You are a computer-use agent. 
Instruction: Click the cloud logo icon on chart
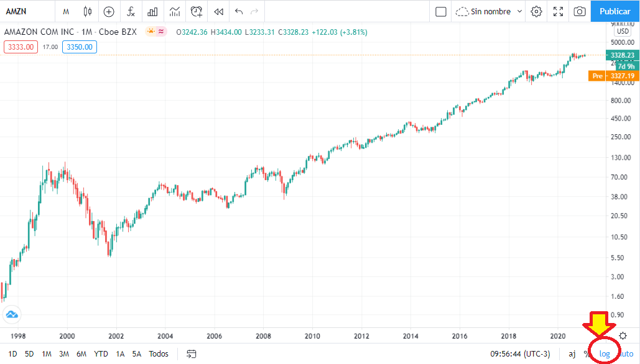click(12, 314)
